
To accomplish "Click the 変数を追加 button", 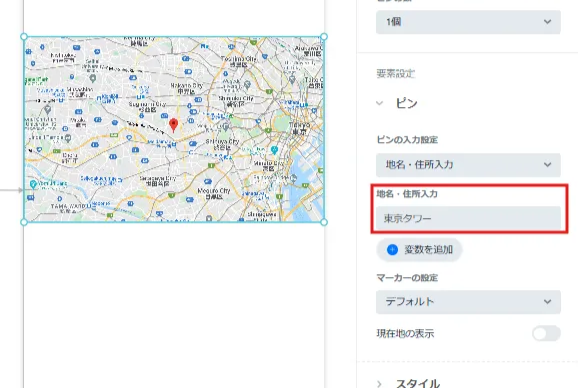I will 419,250.
